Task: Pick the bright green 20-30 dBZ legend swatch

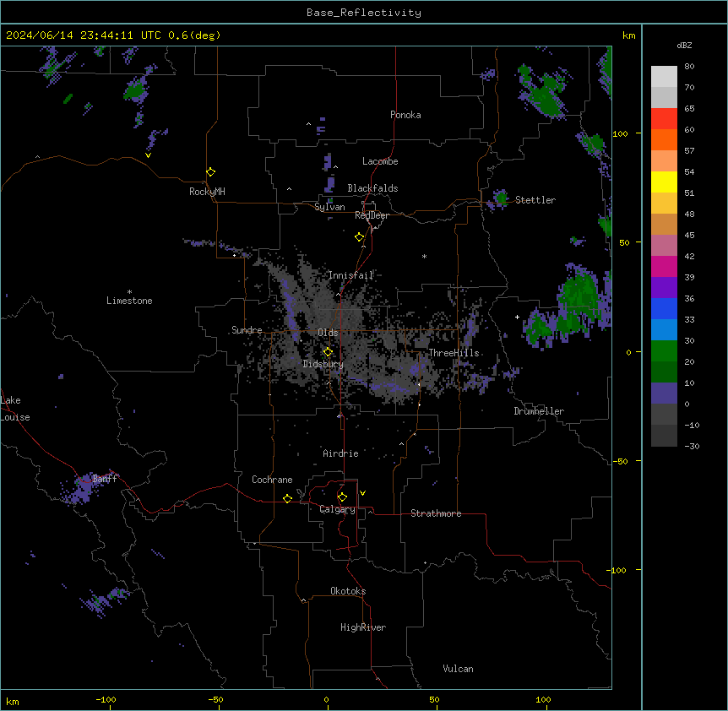Action: tap(664, 351)
